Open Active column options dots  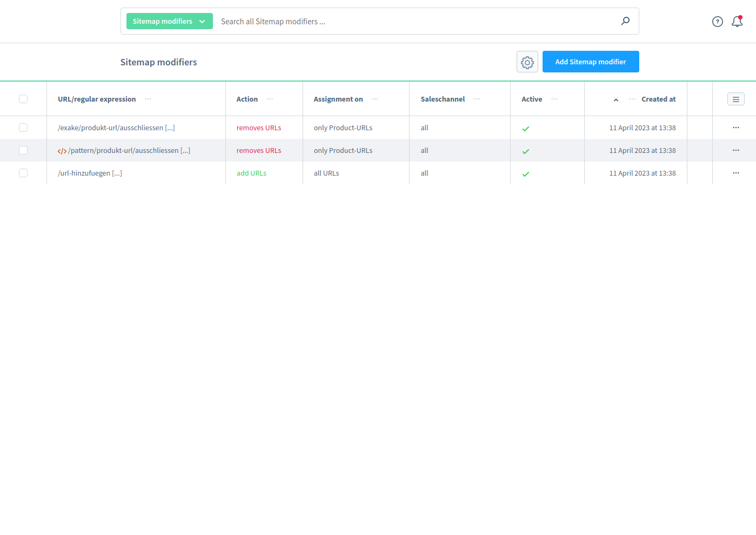(554, 99)
